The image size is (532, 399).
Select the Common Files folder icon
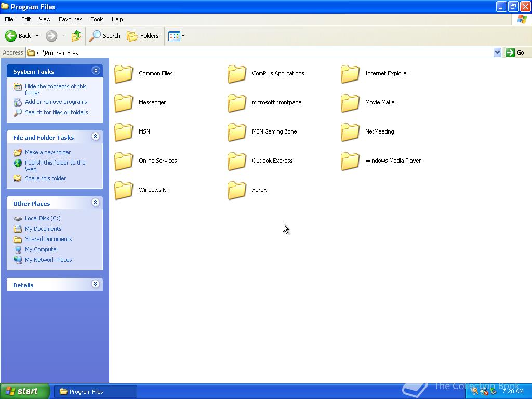(124, 74)
